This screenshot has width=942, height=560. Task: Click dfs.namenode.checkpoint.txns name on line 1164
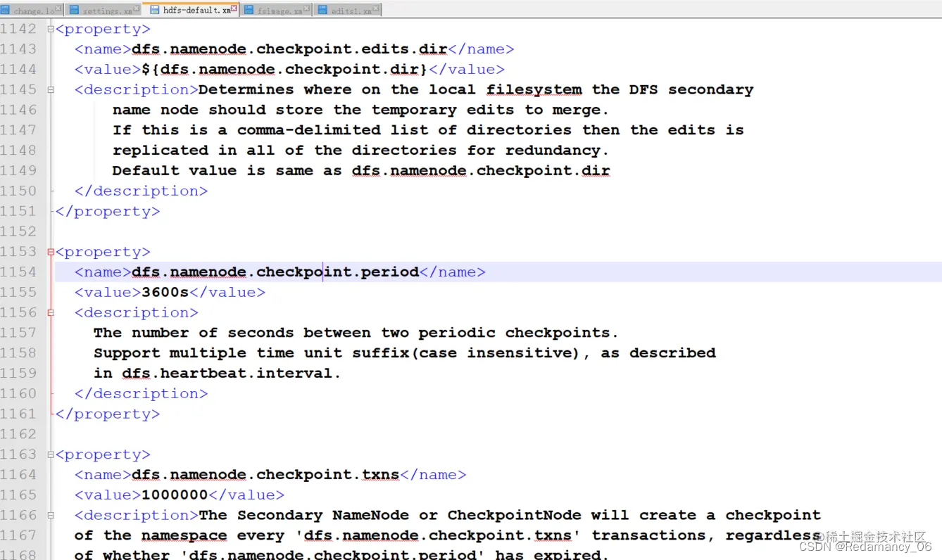point(265,475)
